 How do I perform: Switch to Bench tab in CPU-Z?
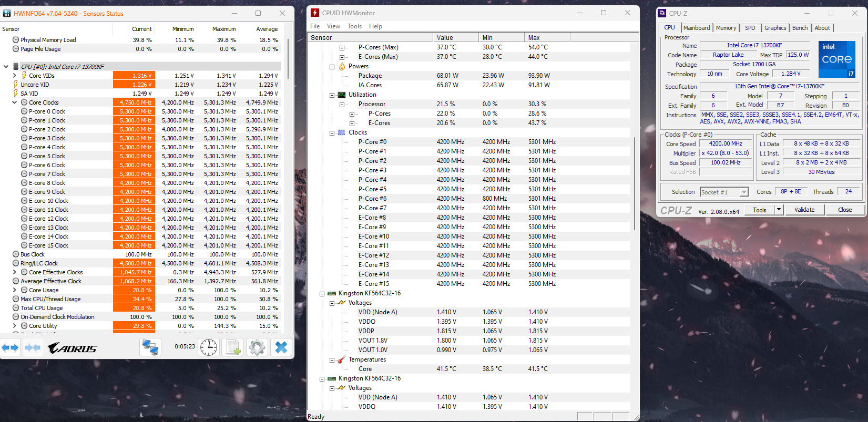pyautogui.click(x=800, y=28)
